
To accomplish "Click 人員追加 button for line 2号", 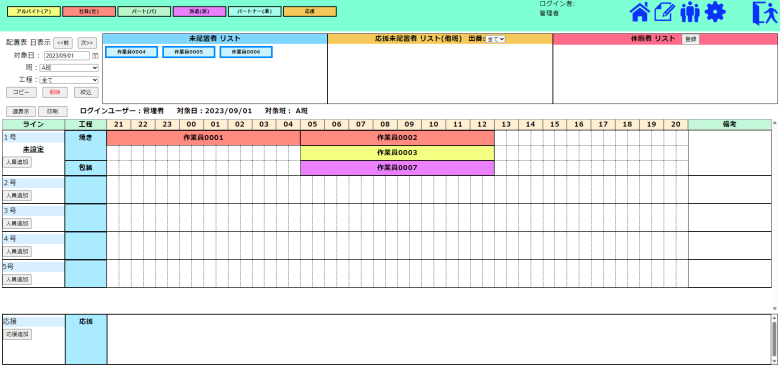I will [x=17, y=195].
